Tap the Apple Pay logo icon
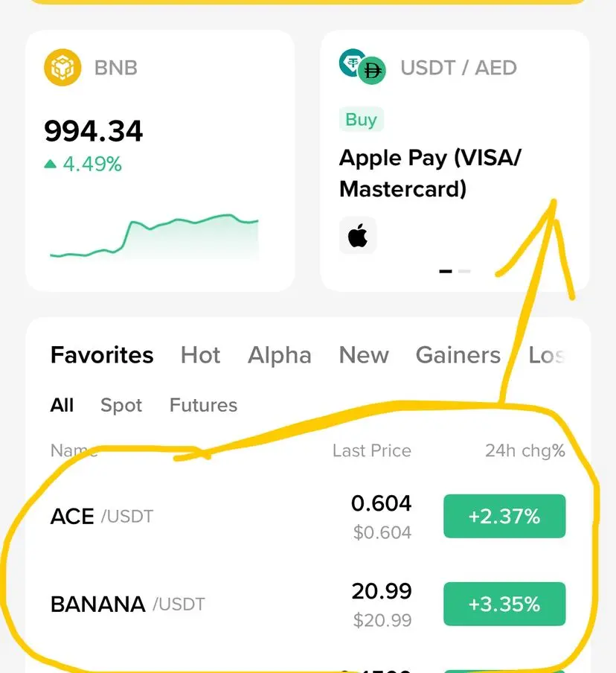This screenshot has height=673, width=616. pos(358,236)
